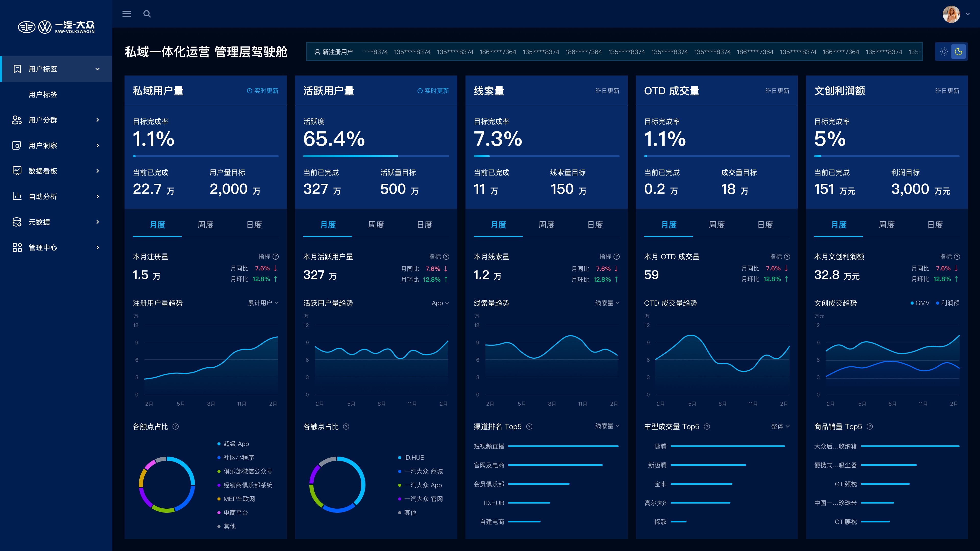Click help icon beside 私域 各触点占比
Screen dimensions: 980x551
(175, 427)
